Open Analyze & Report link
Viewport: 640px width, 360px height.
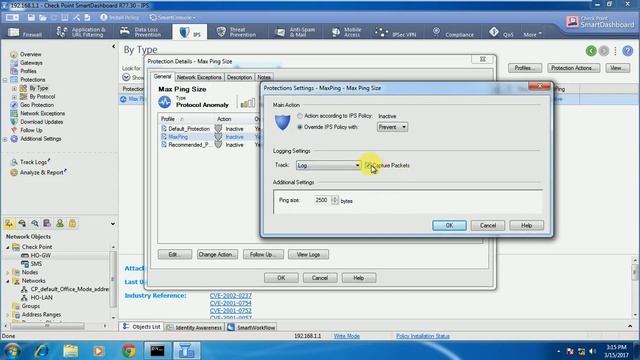pos(42,173)
